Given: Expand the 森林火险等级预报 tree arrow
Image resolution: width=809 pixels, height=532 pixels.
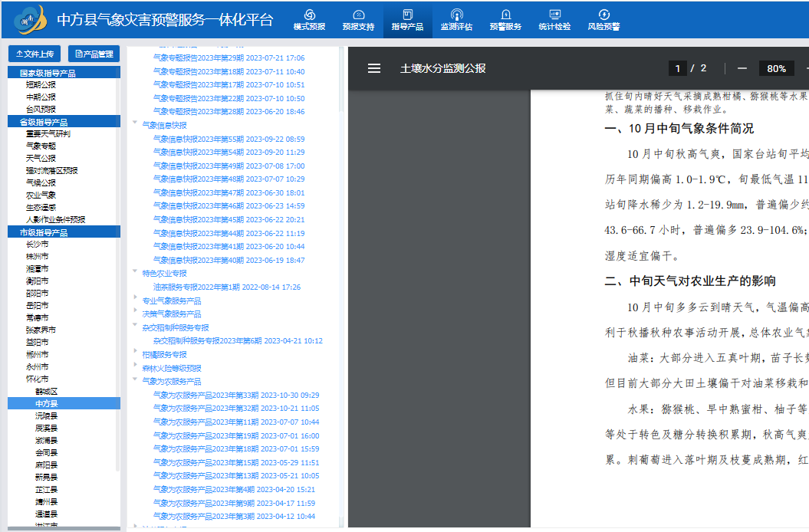Looking at the screenshot, I should tap(135, 365).
